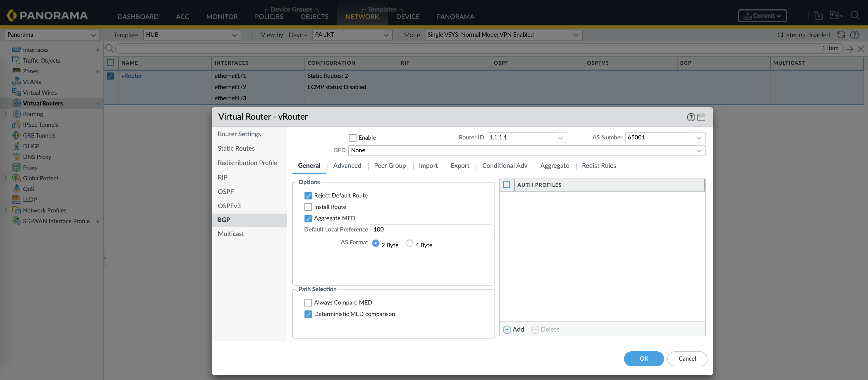Switch to the Peer Group tab
Screen dimensions: 868x380
click(390, 165)
